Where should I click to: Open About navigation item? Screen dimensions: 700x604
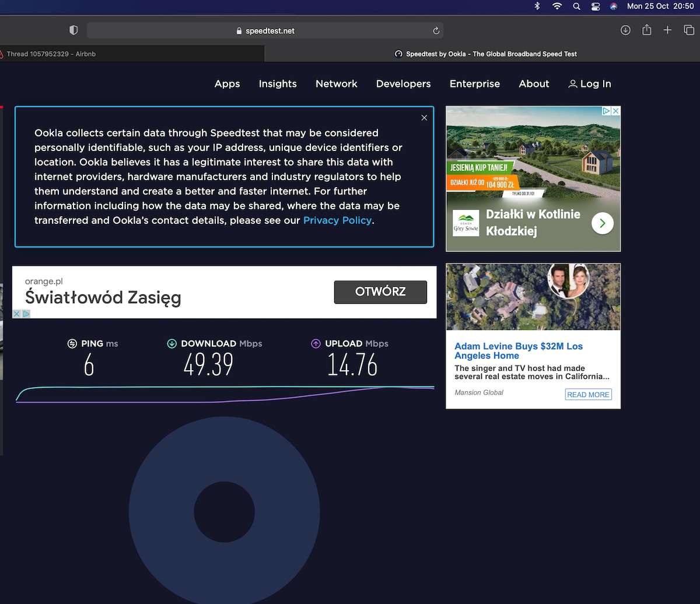coord(534,84)
